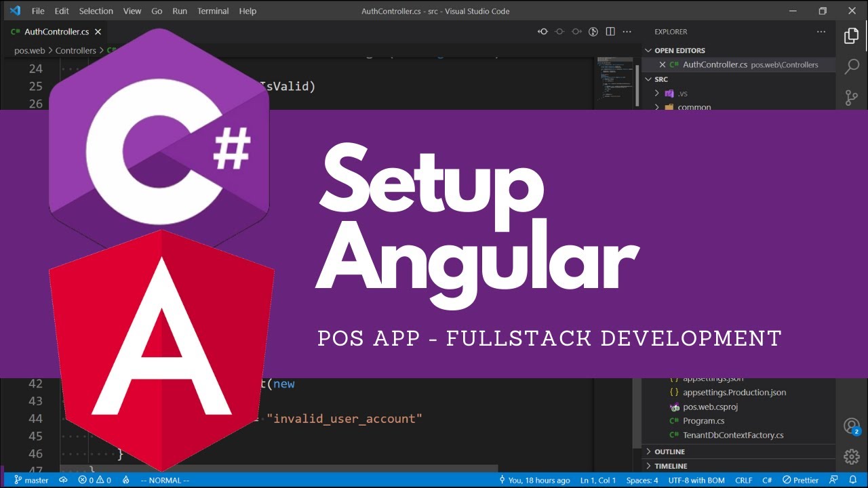Open the Search view in activity bar
The width and height of the screenshot is (868, 488).
(x=852, y=66)
